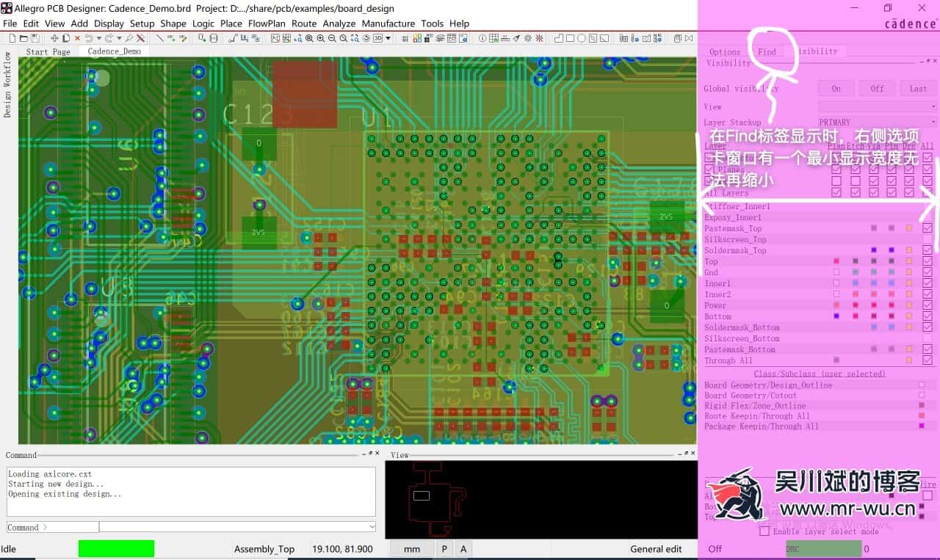
Task: Open a board file with the Open icon
Action: coord(23,38)
